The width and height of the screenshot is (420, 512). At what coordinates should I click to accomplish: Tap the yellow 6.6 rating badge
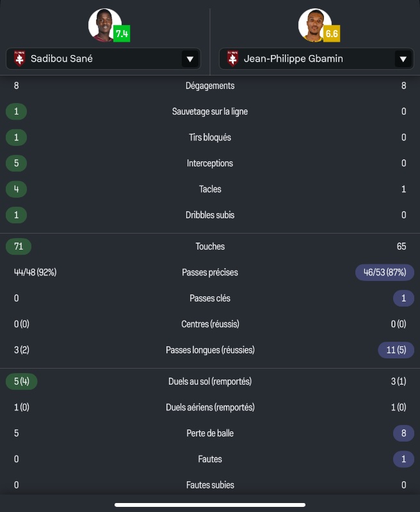click(x=332, y=33)
